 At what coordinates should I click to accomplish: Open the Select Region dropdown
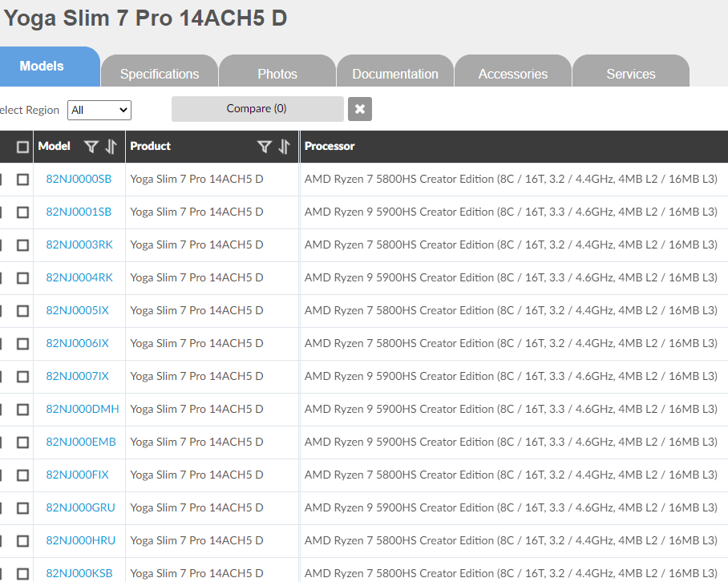click(x=99, y=110)
